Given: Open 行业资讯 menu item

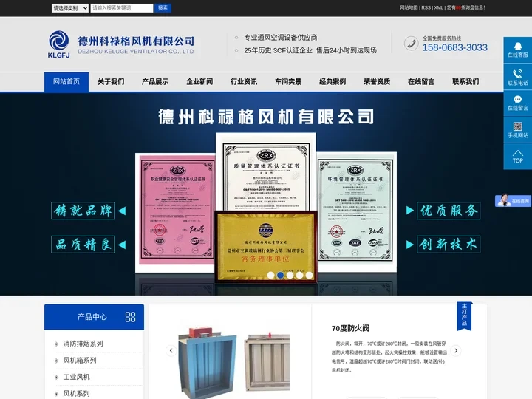Looking at the screenshot, I should [x=244, y=82].
